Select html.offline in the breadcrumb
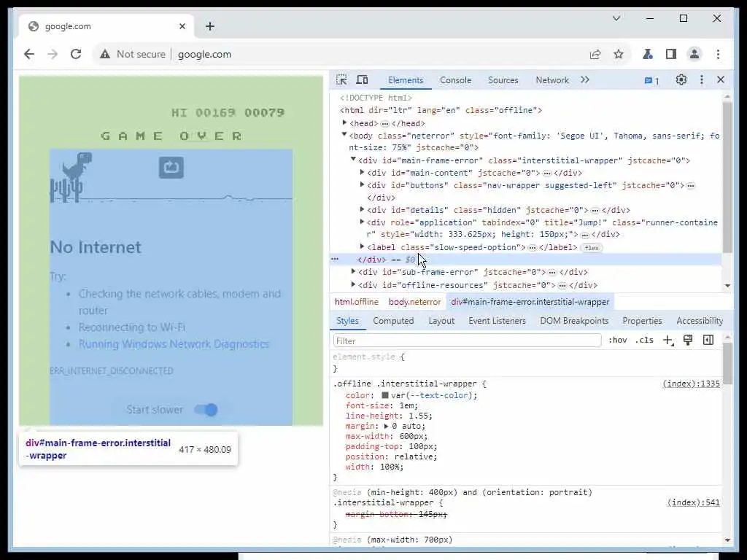 pos(356,302)
